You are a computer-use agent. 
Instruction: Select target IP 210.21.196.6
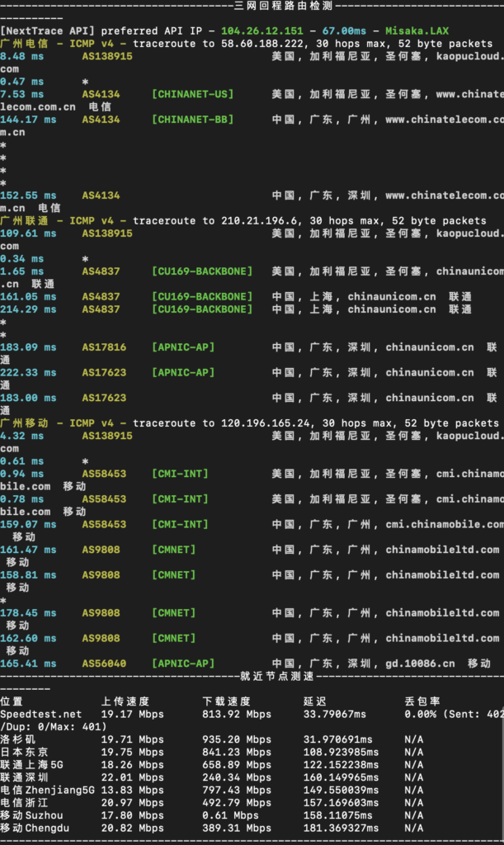click(x=261, y=221)
